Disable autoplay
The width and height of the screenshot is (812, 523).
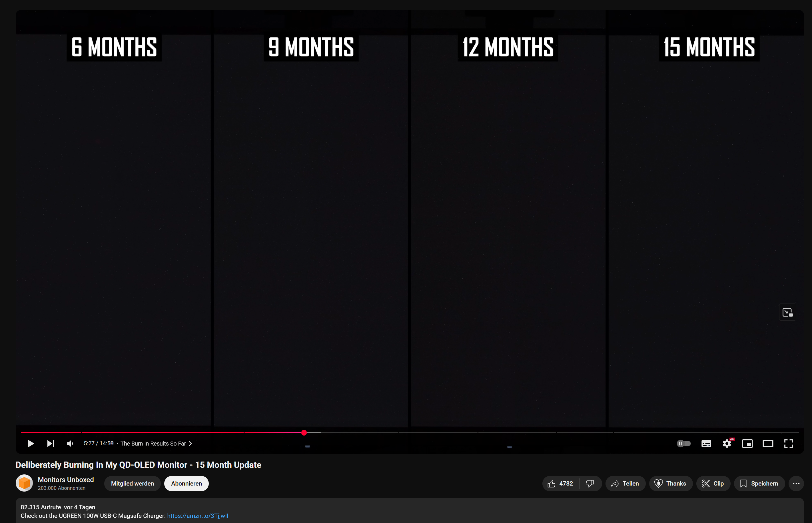(x=683, y=444)
